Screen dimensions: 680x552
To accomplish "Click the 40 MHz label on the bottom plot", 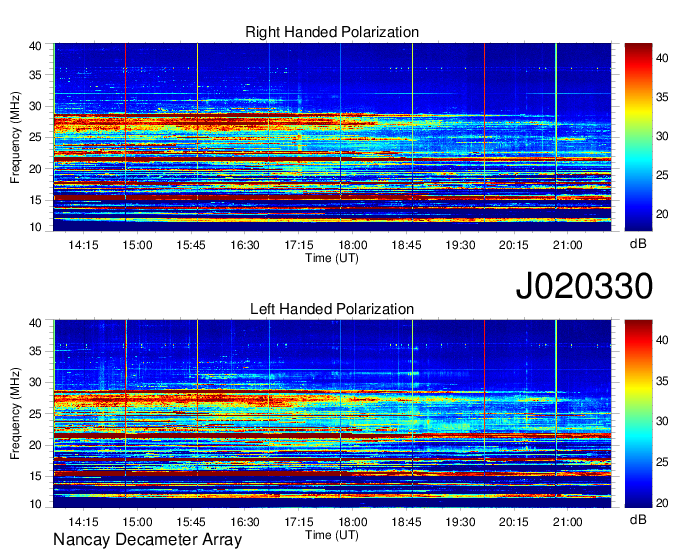I will (x=36, y=323).
